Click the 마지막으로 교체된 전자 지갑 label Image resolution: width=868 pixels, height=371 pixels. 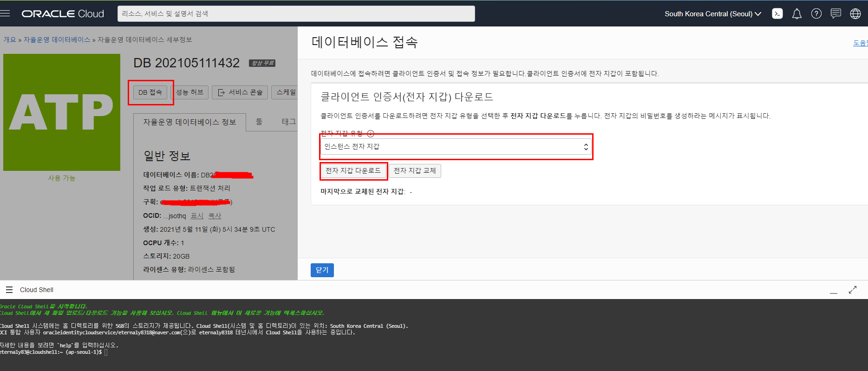[363, 192]
